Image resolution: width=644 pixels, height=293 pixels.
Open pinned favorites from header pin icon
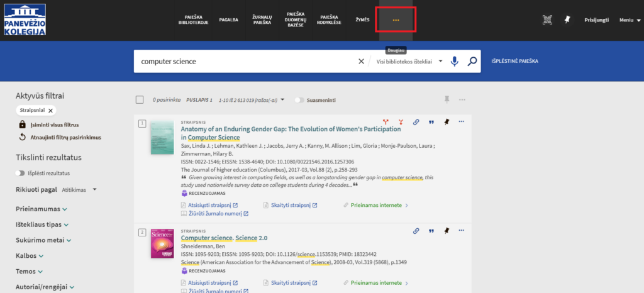(x=567, y=20)
